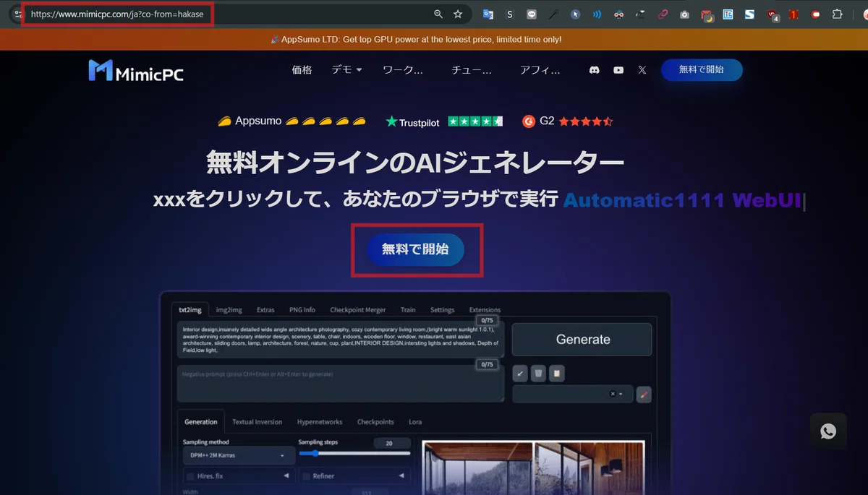This screenshot has width=868, height=495.
Task: Click the gray speech-bubble extension icon
Action: tap(532, 14)
